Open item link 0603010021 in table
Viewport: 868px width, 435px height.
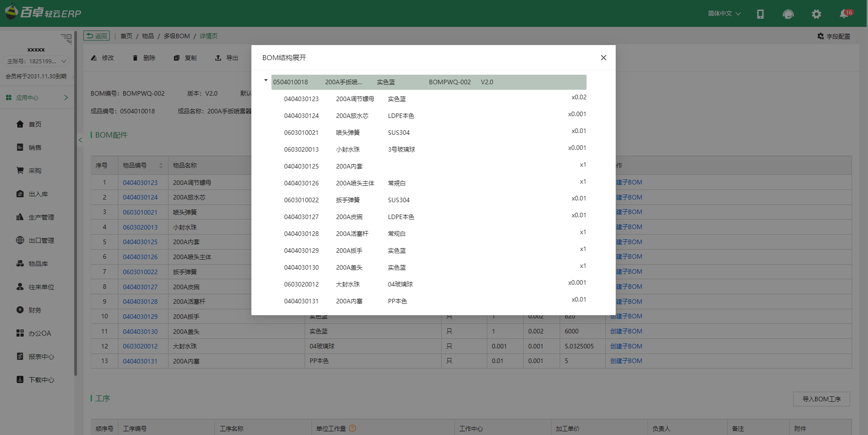140,212
